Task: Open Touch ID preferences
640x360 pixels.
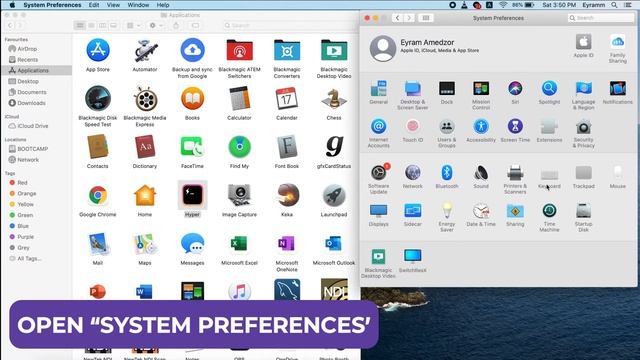Action: pyautogui.click(x=413, y=130)
